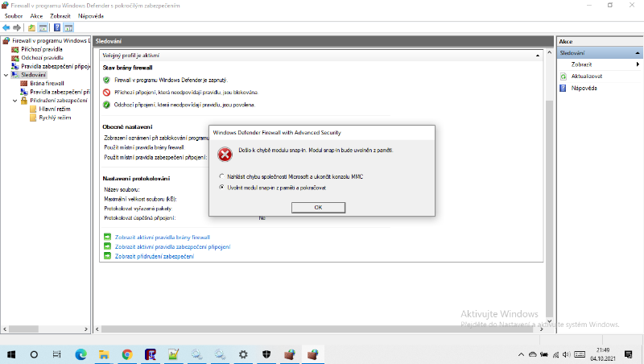Viewport: 644px width, 364px height.
Task: Collapse the Veřejný profil je aktivní section
Action: point(538,56)
